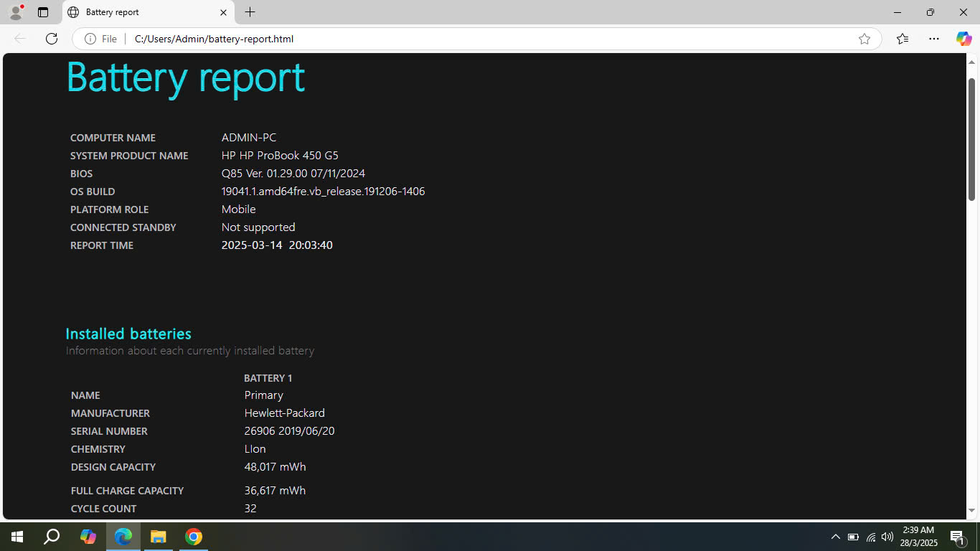Close the Battery report tab
Viewport: 980px width, 551px height.
pos(223,12)
